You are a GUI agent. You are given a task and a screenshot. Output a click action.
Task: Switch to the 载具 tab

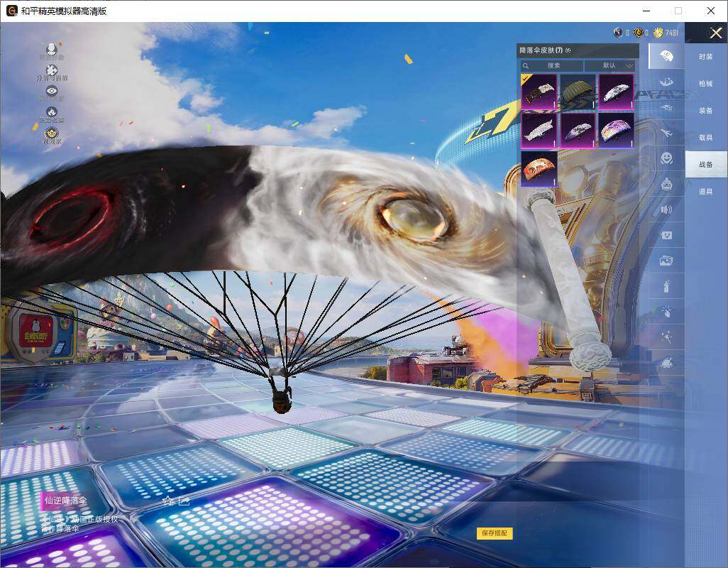coord(706,138)
